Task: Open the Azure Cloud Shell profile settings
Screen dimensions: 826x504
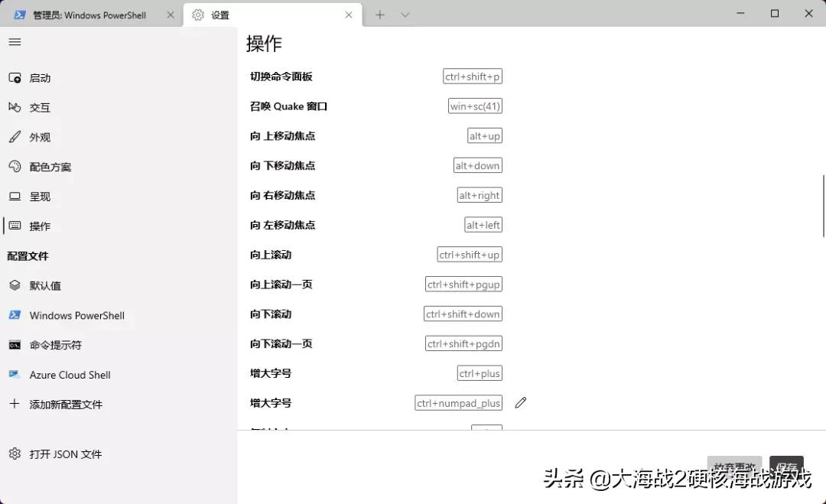Action: point(119,375)
